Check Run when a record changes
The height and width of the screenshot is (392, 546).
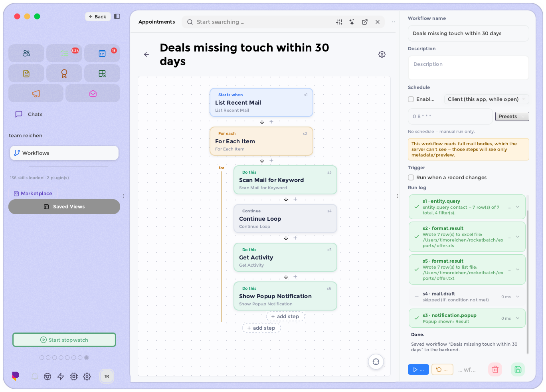pos(411,178)
